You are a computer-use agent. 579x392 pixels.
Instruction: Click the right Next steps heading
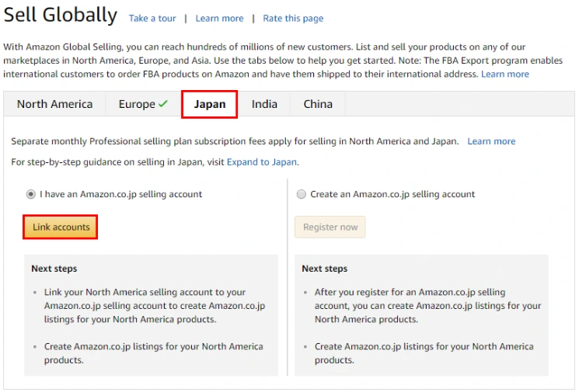(325, 269)
